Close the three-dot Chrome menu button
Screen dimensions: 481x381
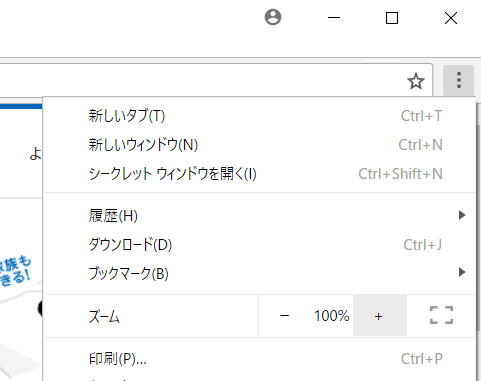coord(459,80)
